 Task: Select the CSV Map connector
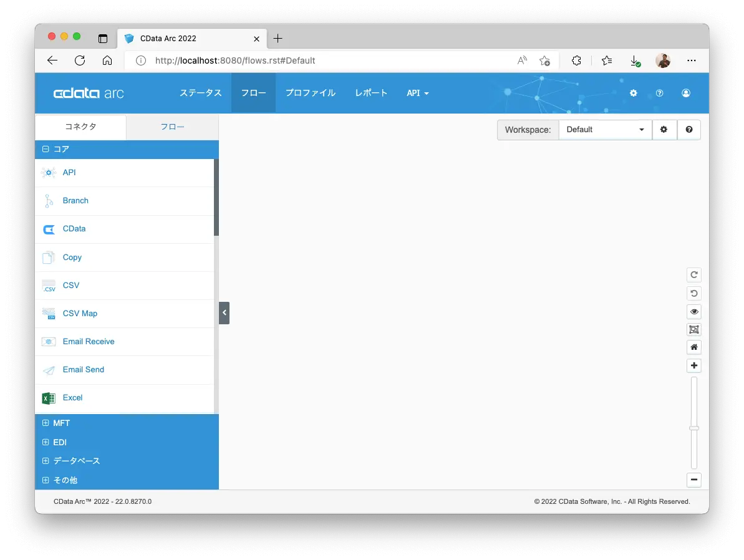(x=124, y=313)
